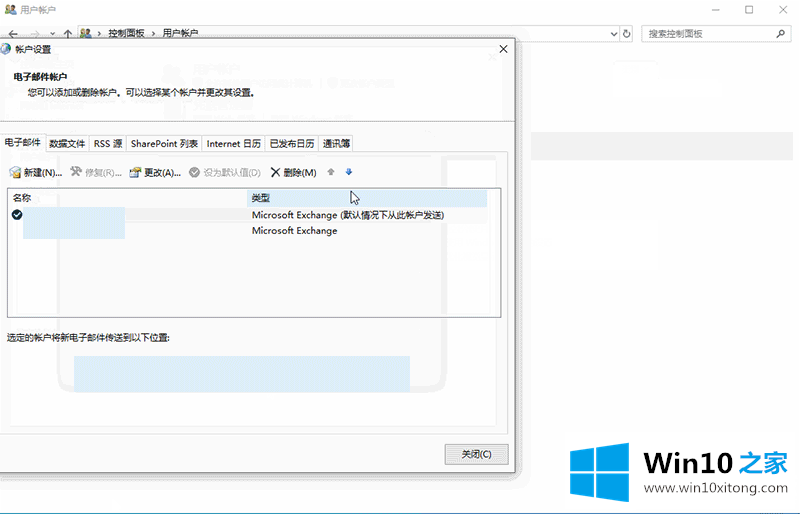Switch to the 数据文件 tab
The image size is (800, 514).
point(67,144)
